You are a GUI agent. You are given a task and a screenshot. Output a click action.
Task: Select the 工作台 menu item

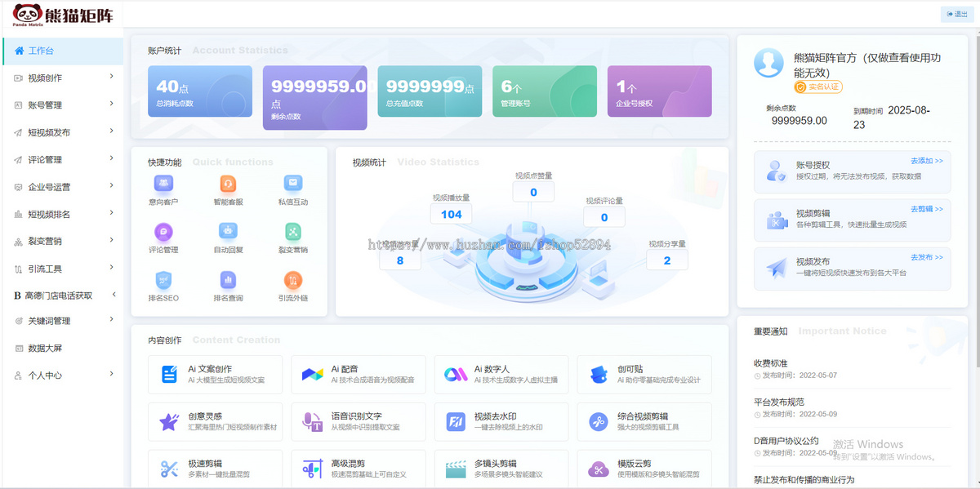63,51
